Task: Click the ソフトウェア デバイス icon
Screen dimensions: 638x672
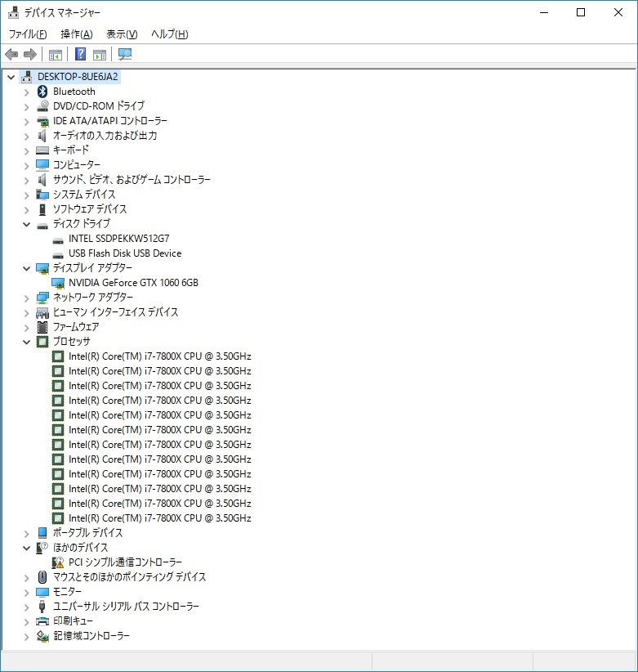Action: (x=42, y=209)
